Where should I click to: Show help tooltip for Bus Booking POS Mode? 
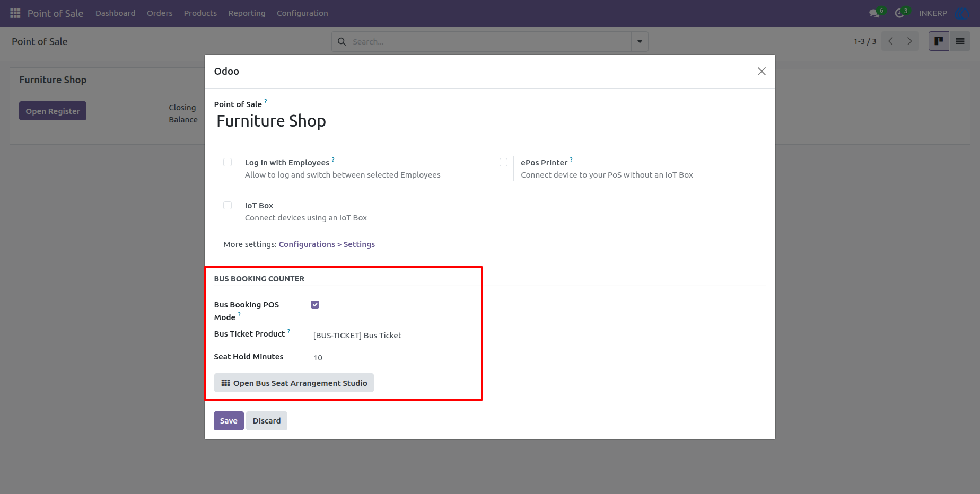tap(239, 314)
